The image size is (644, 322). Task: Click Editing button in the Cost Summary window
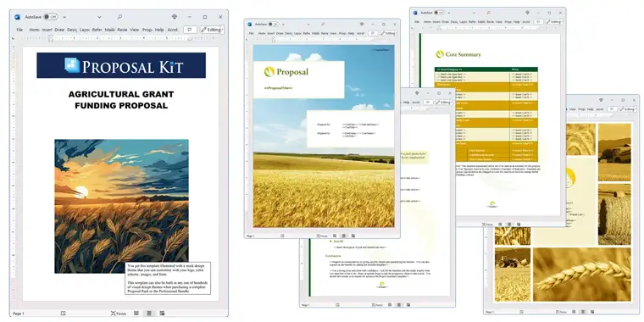(x=553, y=21)
